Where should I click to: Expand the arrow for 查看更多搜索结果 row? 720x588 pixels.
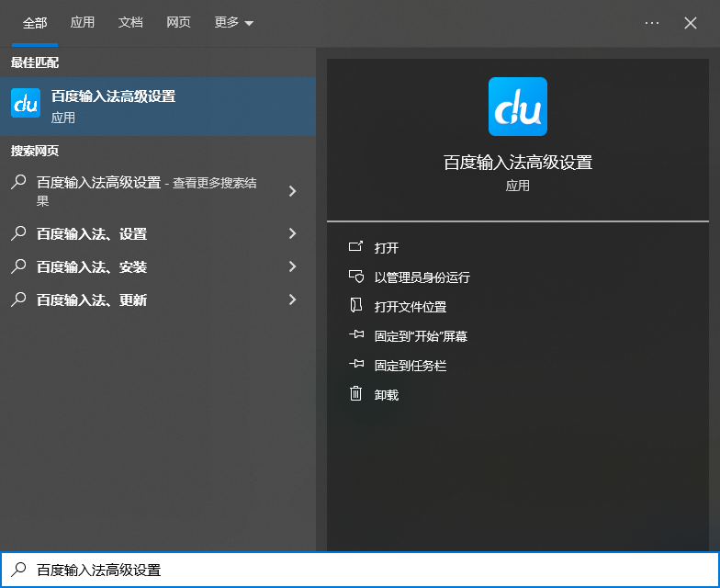(x=292, y=191)
